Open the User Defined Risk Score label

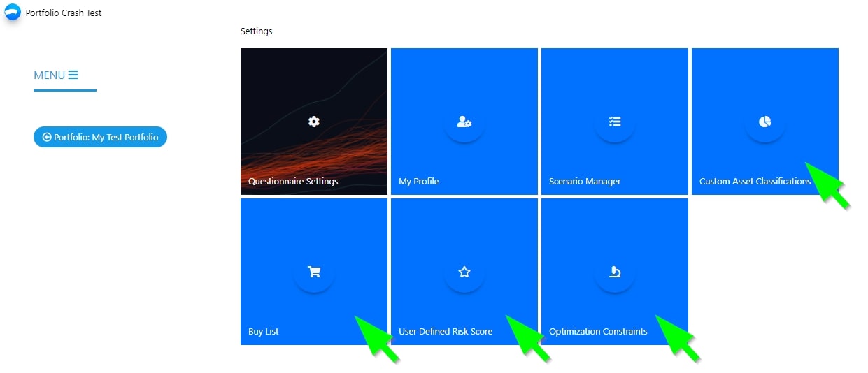[446, 332]
